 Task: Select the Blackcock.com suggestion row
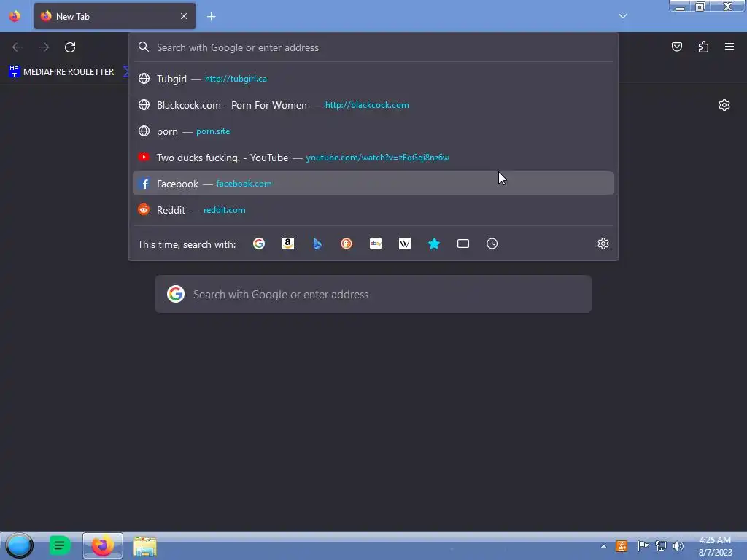(x=373, y=105)
